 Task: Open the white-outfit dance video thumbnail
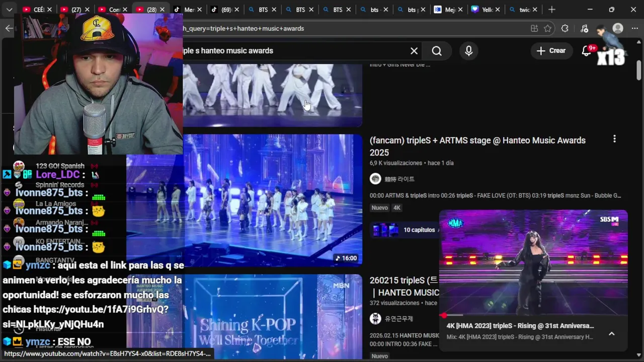click(272, 95)
